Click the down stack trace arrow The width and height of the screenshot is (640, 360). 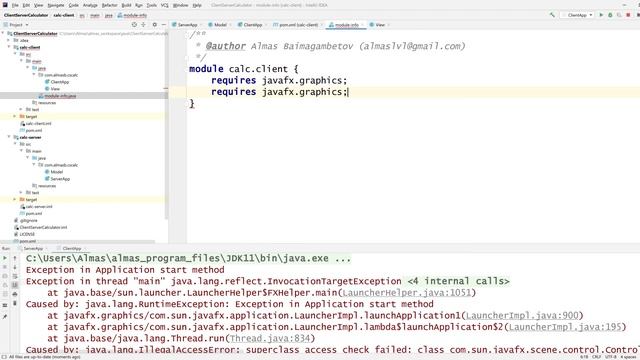click(15, 267)
